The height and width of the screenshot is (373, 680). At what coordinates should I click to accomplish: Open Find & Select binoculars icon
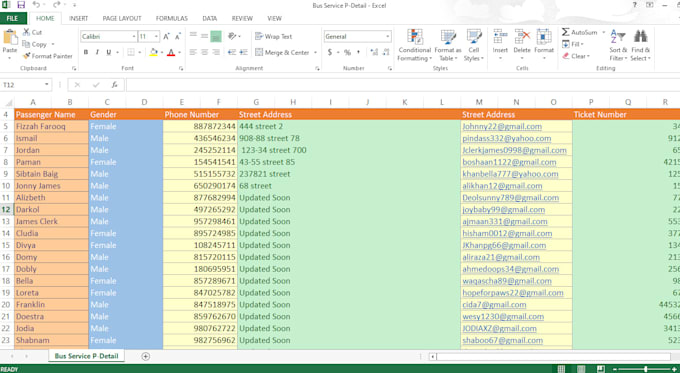pos(641,37)
